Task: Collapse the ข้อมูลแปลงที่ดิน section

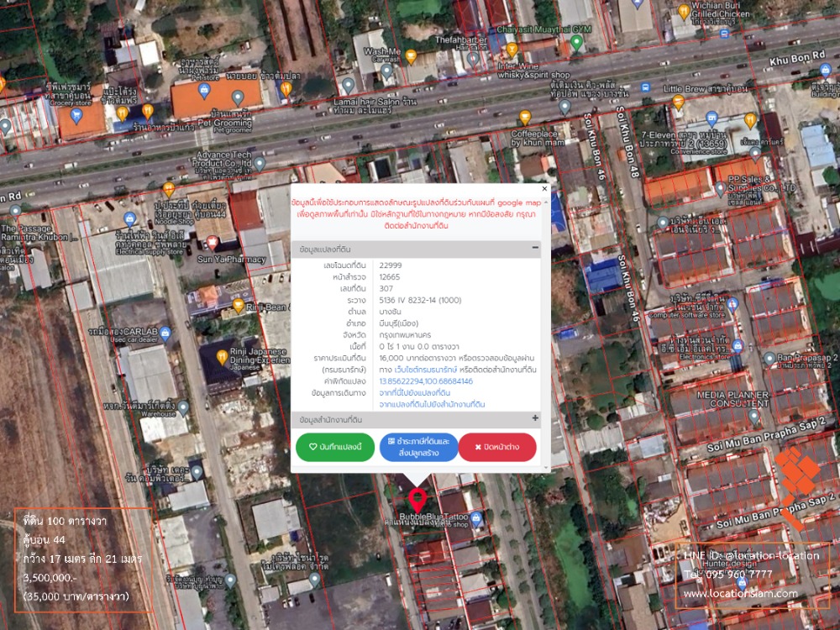Action: coord(534,248)
